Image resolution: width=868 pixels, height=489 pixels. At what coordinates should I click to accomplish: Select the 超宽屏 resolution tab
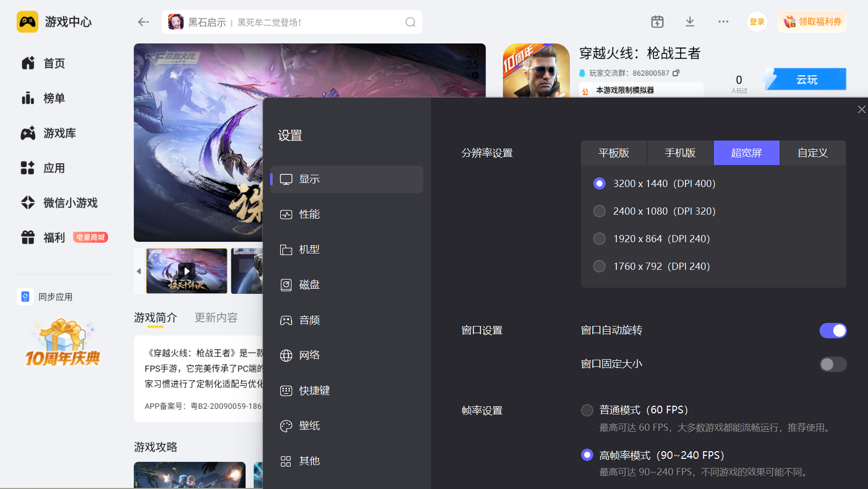(746, 153)
